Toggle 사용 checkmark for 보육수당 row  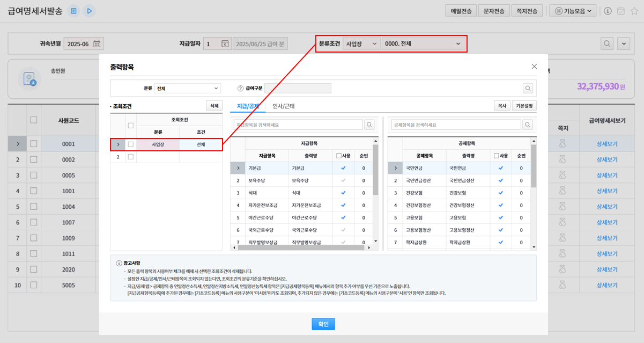(x=343, y=180)
